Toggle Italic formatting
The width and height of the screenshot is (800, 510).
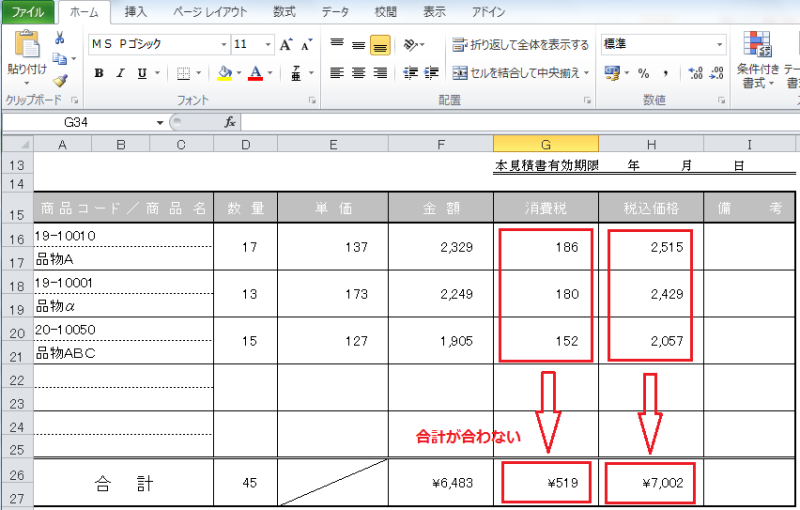point(120,73)
